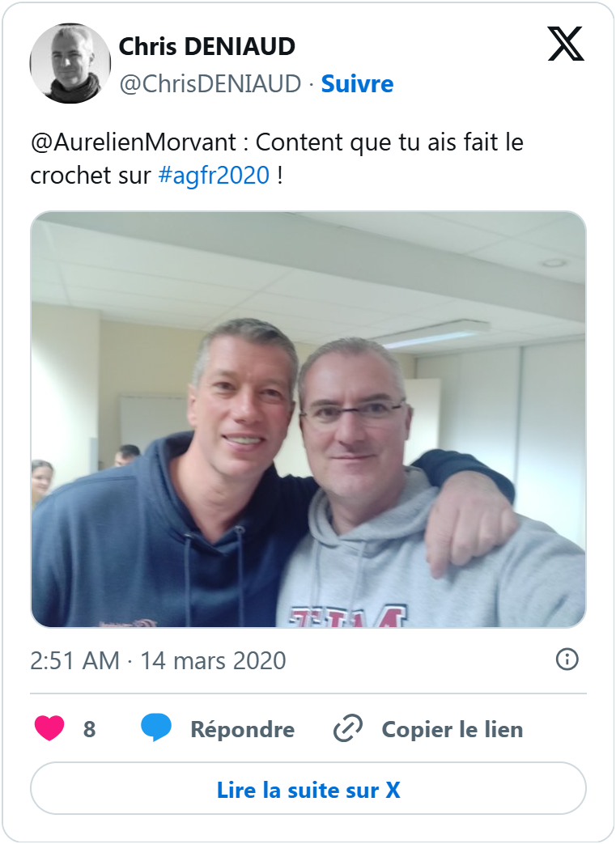Follow the account via Suivre
Image resolution: width=616 pixels, height=844 pixels.
[357, 84]
